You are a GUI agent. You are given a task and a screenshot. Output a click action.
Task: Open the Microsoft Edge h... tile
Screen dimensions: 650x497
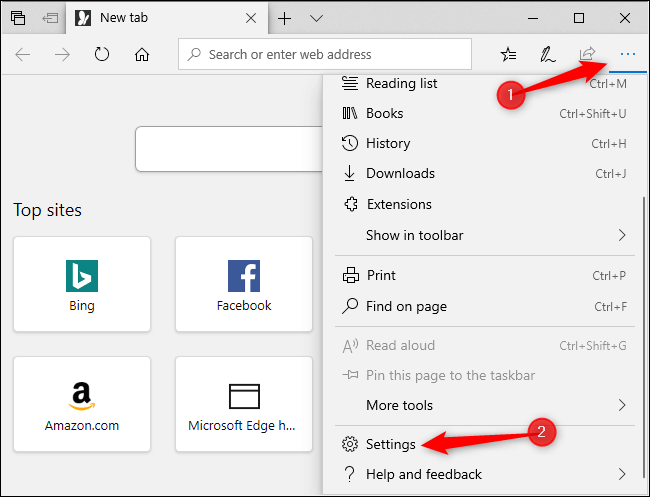coord(244,404)
